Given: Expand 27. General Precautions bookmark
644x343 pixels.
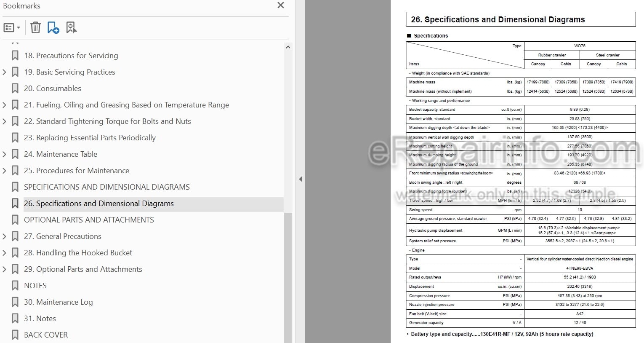Looking at the screenshot, I should pos(4,236).
